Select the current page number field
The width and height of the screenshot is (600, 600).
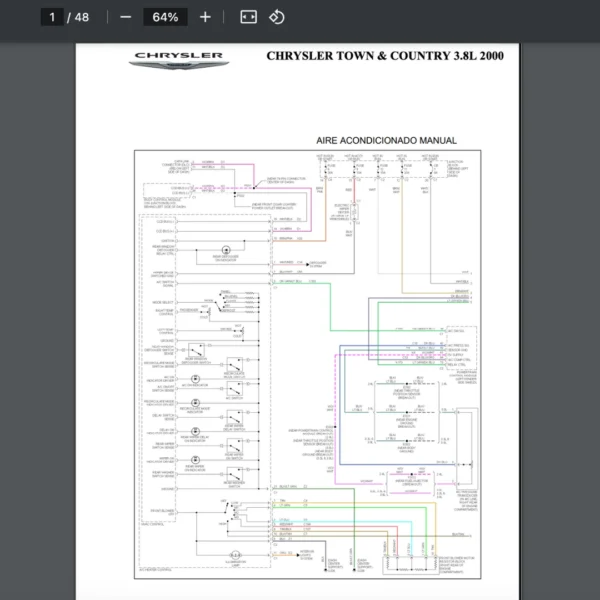coord(51,17)
